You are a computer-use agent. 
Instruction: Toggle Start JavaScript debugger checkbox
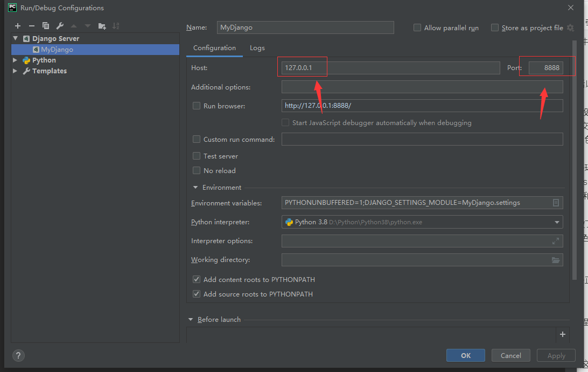pyautogui.click(x=285, y=123)
